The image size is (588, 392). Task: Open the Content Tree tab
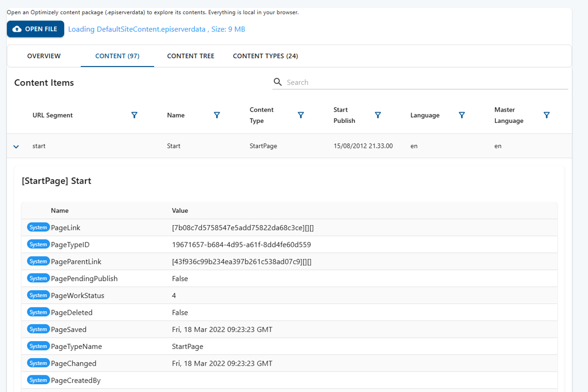[x=191, y=56]
